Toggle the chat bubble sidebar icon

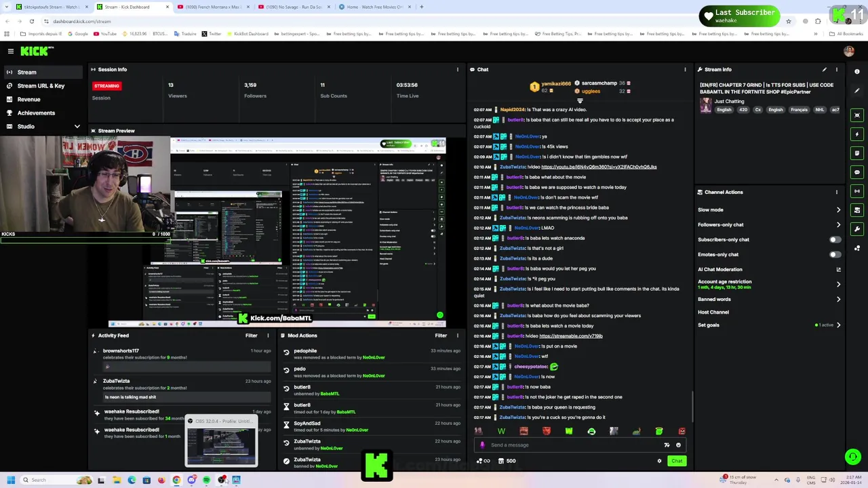(857, 172)
